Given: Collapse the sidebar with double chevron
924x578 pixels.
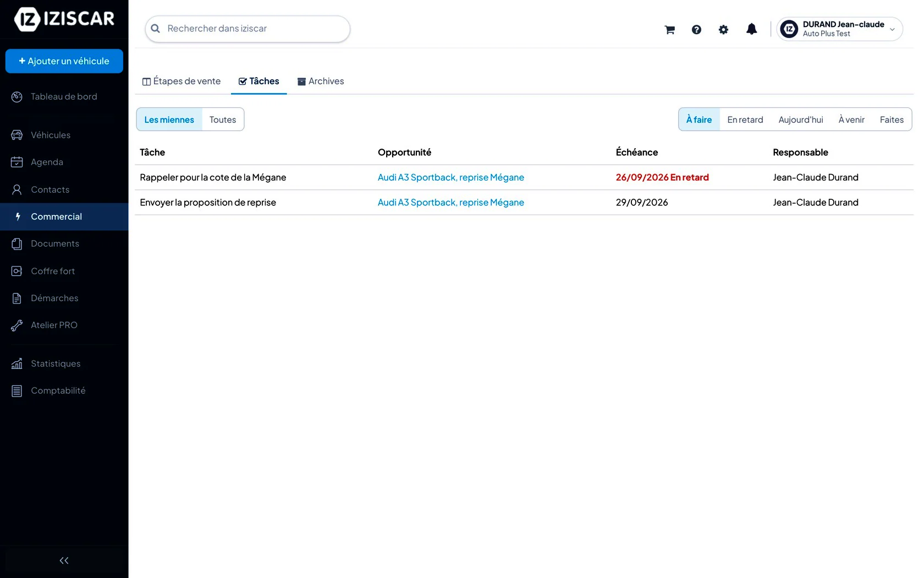Looking at the screenshot, I should [x=64, y=560].
